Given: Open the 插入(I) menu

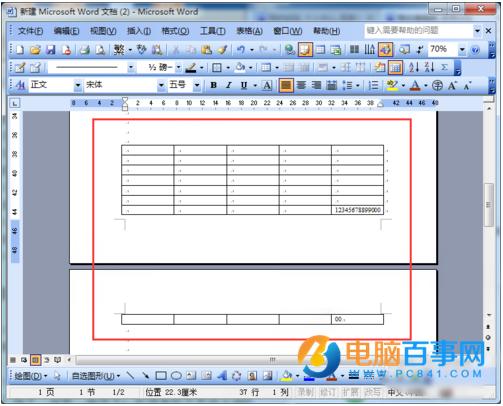Looking at the screenshot, I should point(139,31).
